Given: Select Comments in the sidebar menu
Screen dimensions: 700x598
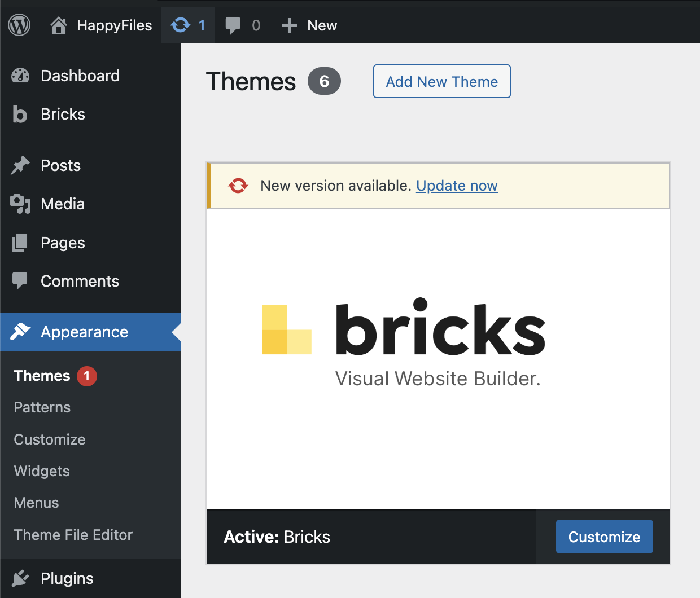Looking at the screenshot, I should click(x=80, y=281).
